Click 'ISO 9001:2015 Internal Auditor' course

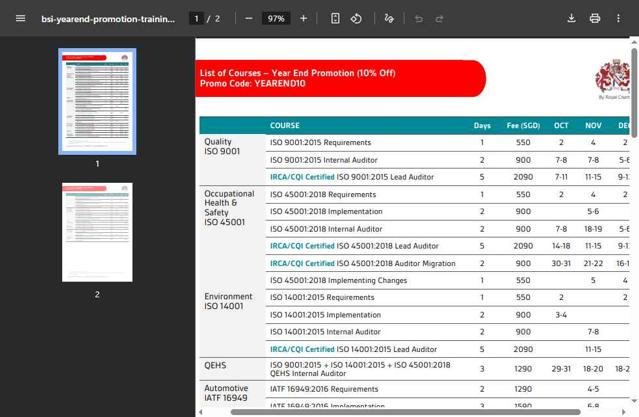pos(324,160)
